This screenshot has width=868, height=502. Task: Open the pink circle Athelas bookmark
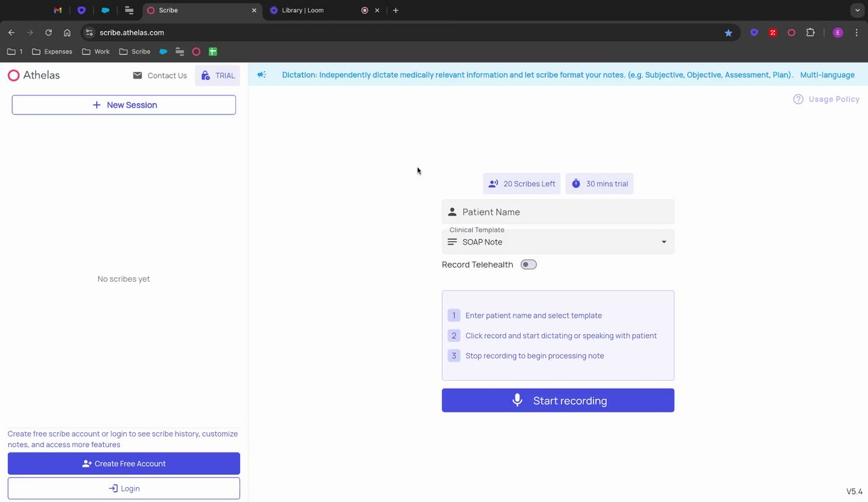tap(196, 51)
